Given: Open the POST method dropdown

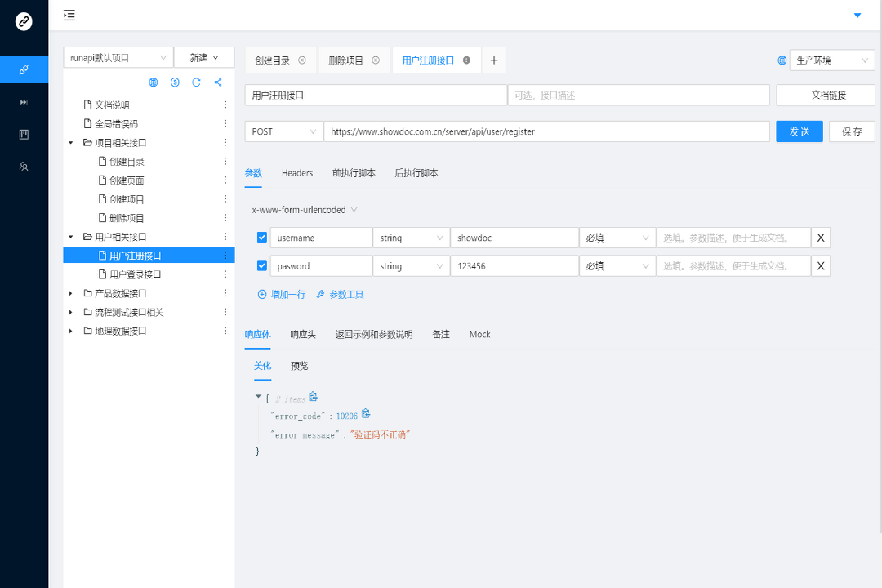Looking at the screenshot, I should point(283,131).
